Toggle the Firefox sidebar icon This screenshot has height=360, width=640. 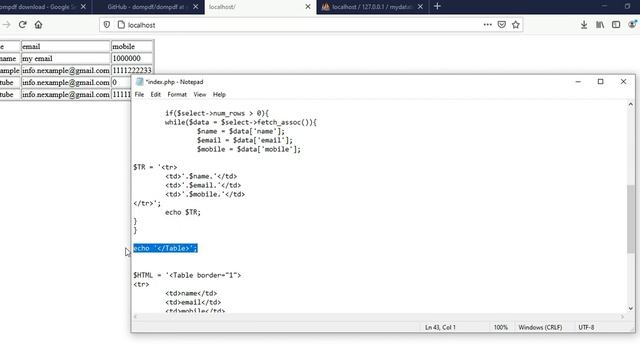point(616,25)
